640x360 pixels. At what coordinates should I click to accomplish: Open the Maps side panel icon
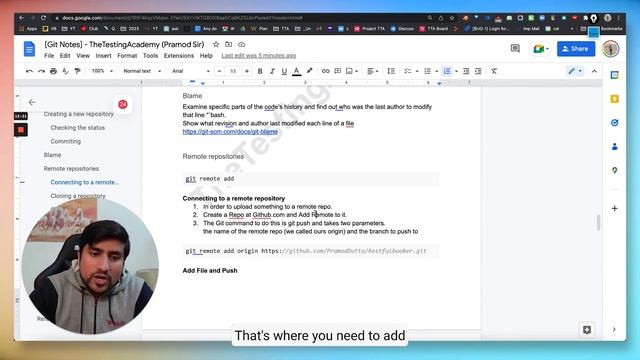click(x=614, y=170)
